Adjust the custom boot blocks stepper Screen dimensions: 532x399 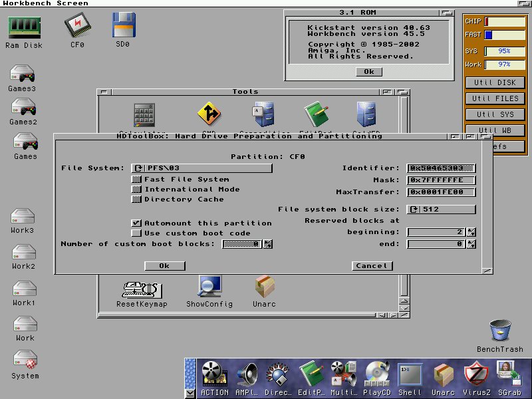tap(268, 244)
